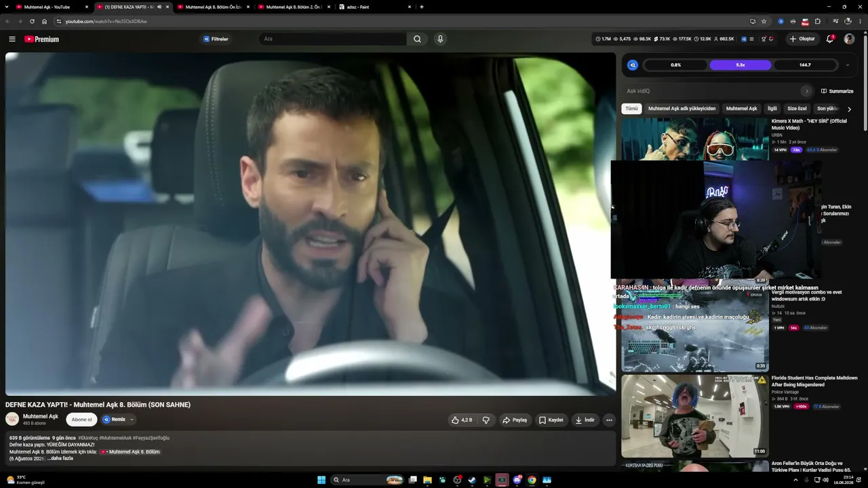Go to YouTube Premium home logo
Screen dimensions: 868x488
click(42, 39)
